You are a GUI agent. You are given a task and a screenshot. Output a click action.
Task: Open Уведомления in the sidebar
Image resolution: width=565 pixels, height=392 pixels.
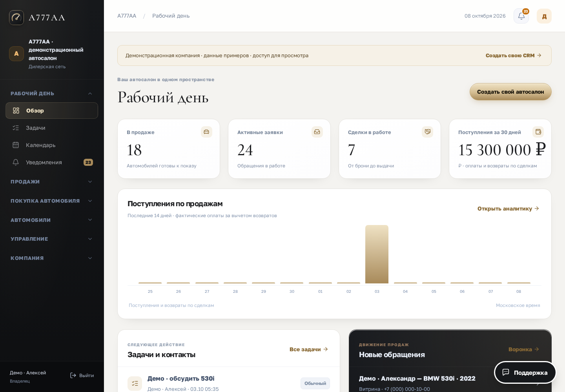click(52, 162)
